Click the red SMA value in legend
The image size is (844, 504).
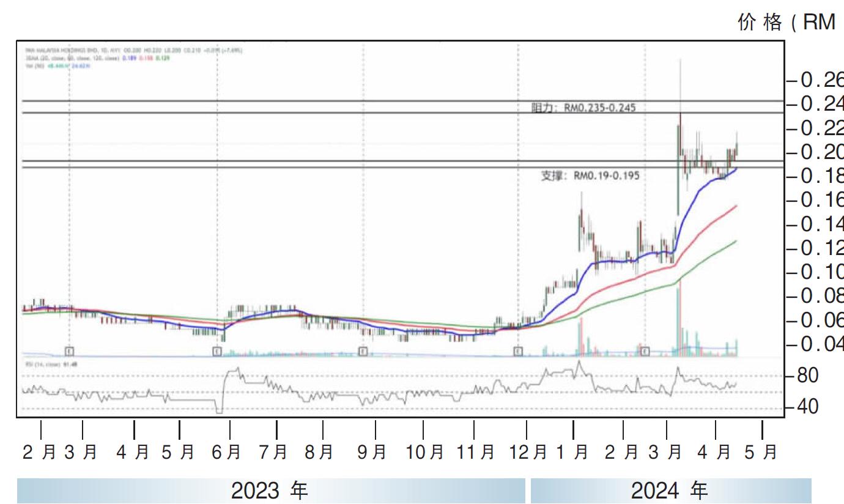pos(147,58)
